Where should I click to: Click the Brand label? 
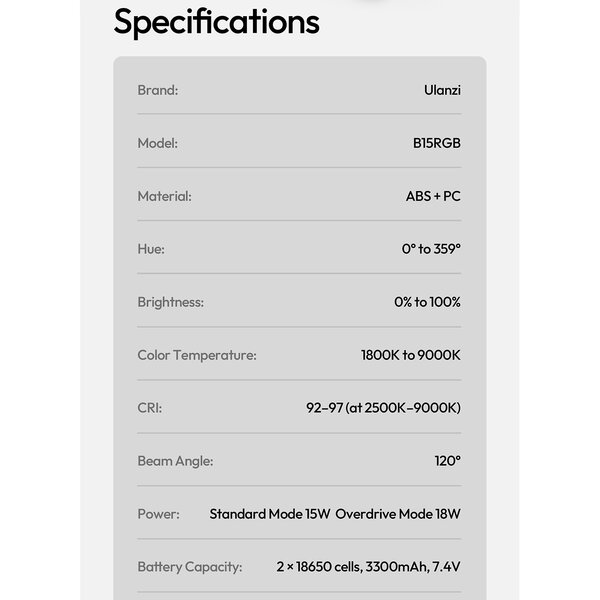coord(157,90)
